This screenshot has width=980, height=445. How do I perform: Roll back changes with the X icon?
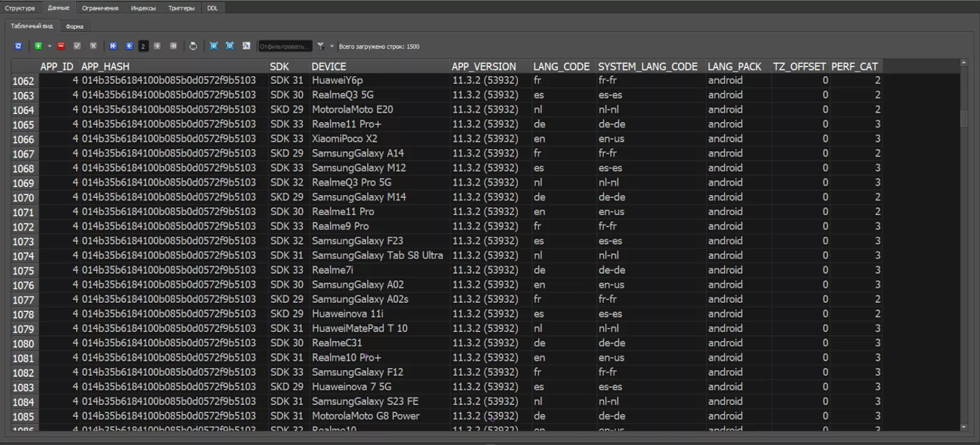tap(93, 46)
